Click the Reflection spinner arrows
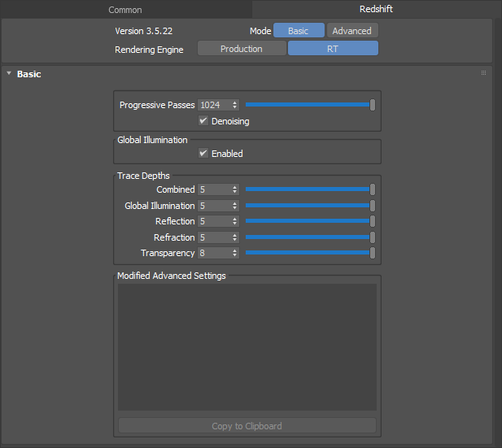502x448 pixels. (x=235, y=221)
